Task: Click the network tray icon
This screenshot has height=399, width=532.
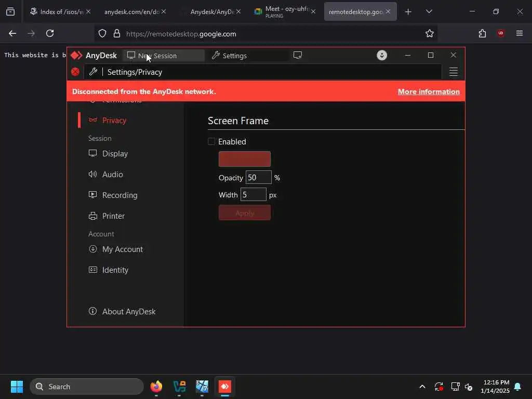Action: [455, 387]
